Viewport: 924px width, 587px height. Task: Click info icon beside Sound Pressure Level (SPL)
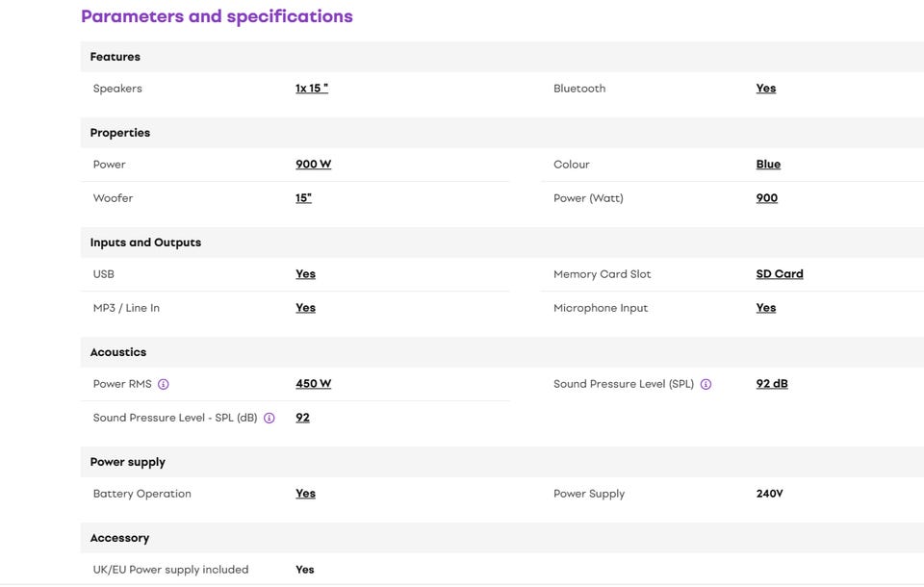pos(706,384)
